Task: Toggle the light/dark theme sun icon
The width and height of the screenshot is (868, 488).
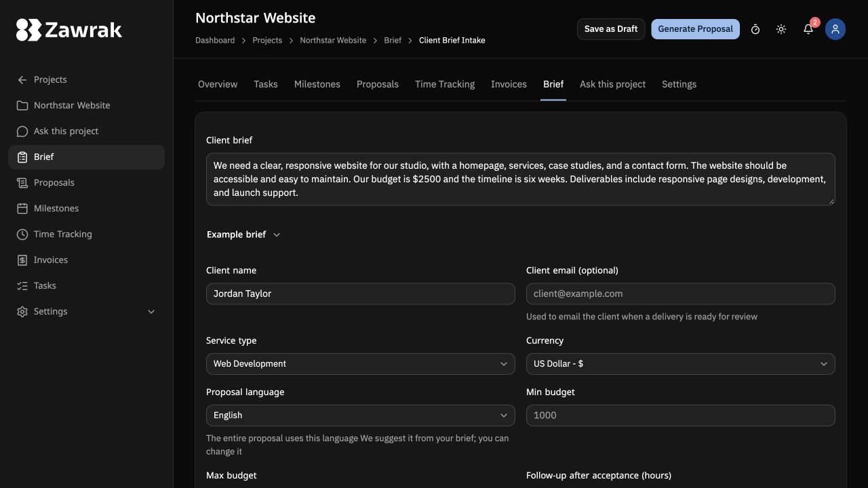Action: 781,29
